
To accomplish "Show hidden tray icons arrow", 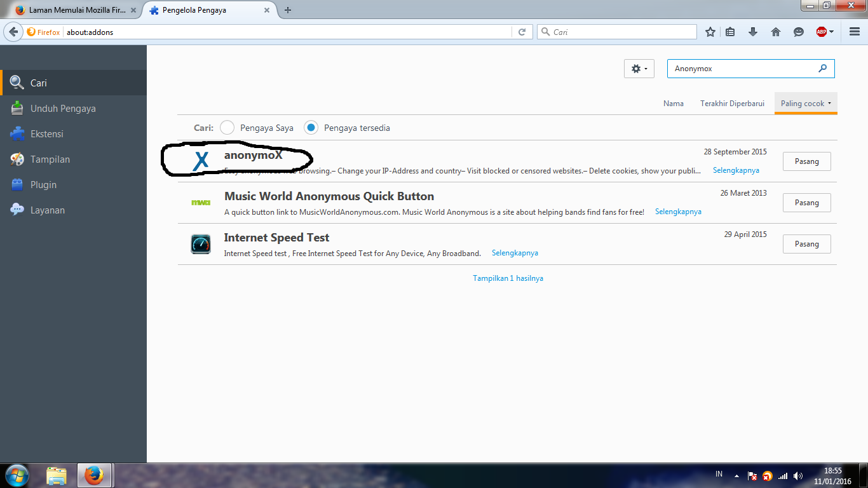I will pyautogui.click(x=736, y=475).
